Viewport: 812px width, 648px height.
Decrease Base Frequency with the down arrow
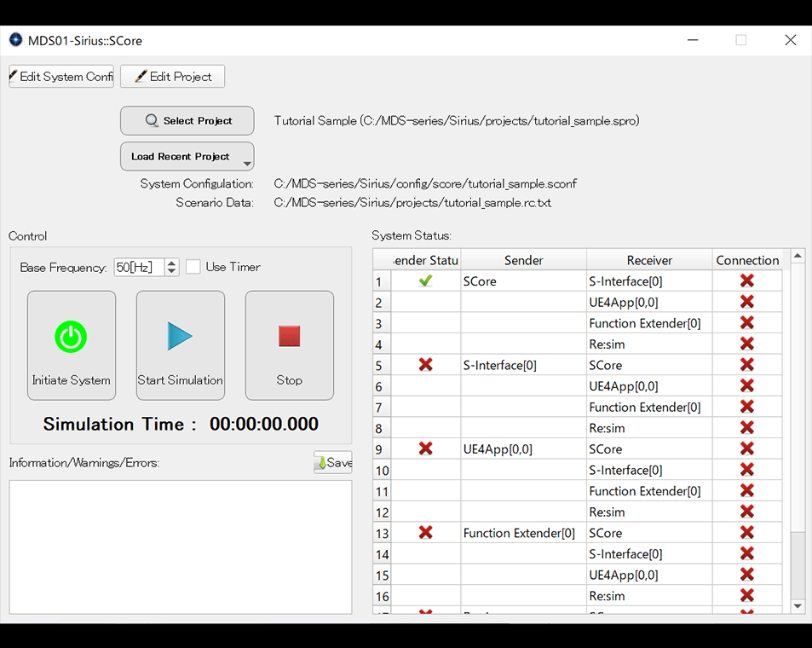[x=172, y=272]
